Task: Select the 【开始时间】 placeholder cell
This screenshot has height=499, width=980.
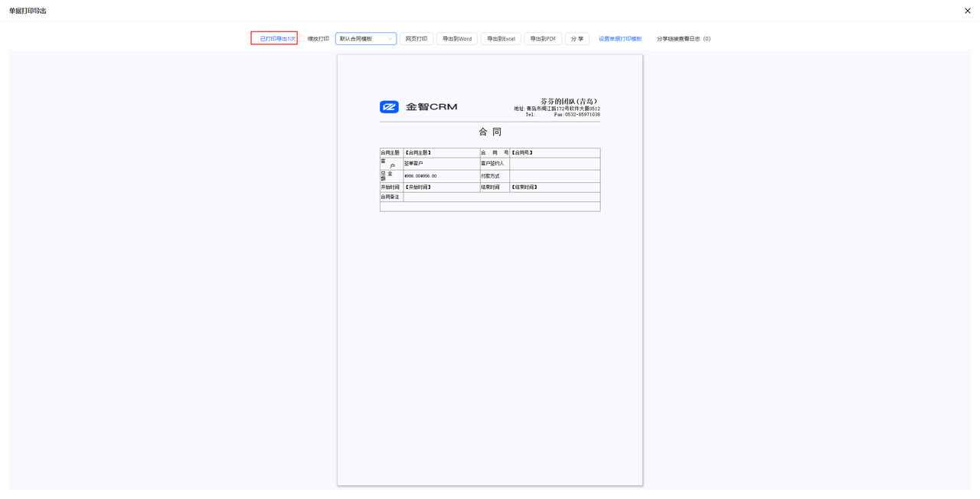Action: click(x=441, y=188)
